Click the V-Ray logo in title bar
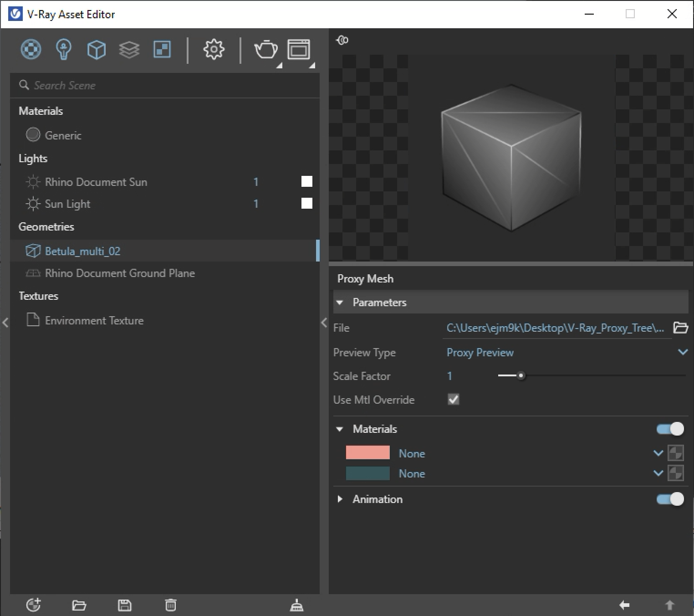Image resolution: width=694 pixels, height=616 pixels. coord(15,14)
